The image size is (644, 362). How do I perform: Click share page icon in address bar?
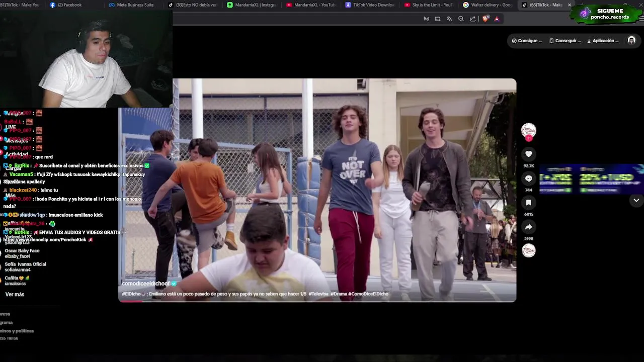click(x=472, y=19)
